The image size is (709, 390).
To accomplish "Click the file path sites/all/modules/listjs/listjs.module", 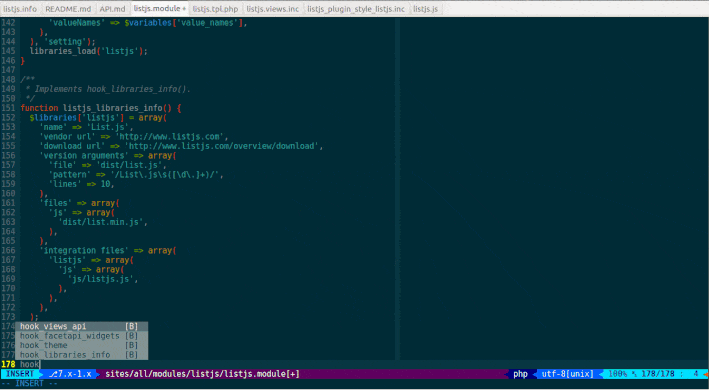I will pyautogui.click(x=202, y=374).
